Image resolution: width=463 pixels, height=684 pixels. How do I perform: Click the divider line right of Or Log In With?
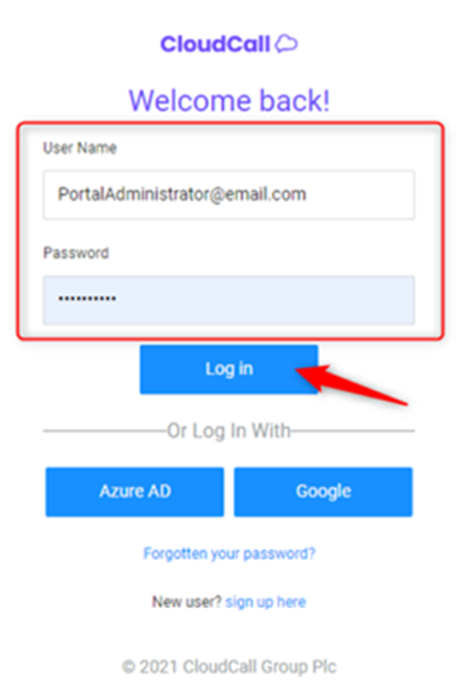click(353, 431)
